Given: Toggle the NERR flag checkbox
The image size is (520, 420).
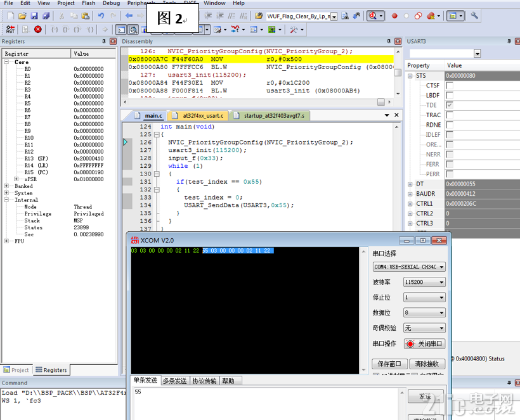Looking at the screenshot, I should pyautogui.click(x=450, y=155).
